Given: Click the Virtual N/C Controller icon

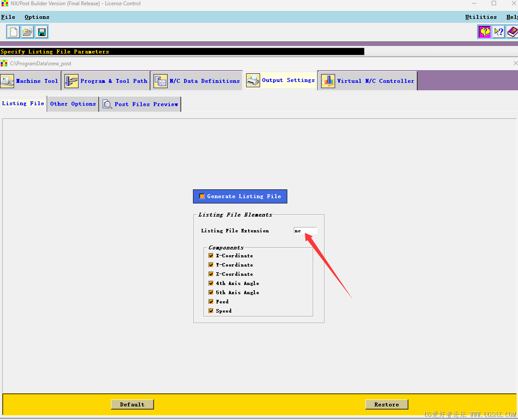Looking at the screenshot, I should coord(328,81).
